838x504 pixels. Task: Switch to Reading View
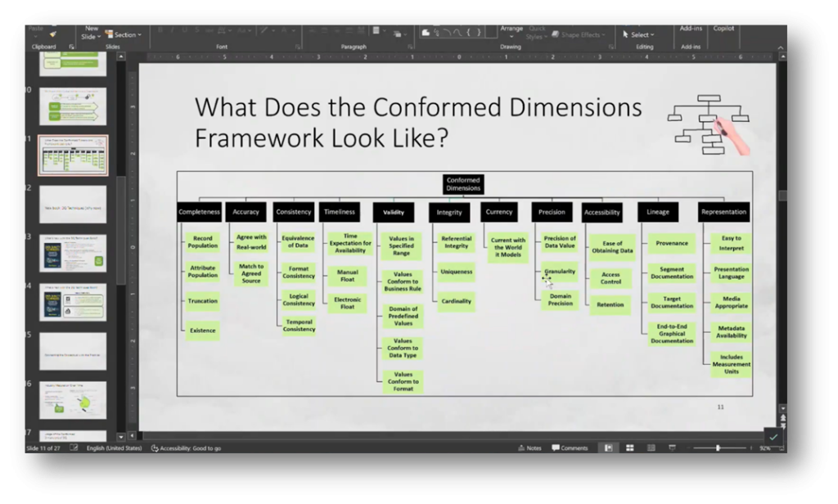point(651,448)
